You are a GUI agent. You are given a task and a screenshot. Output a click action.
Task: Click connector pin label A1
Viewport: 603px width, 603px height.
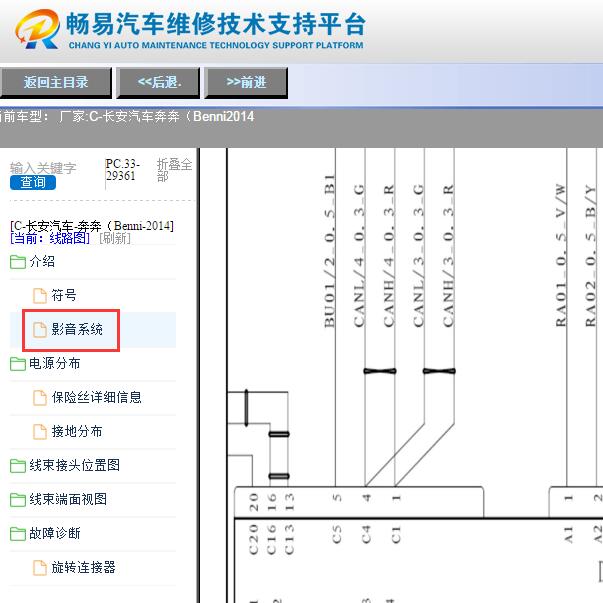click(568, 535)
